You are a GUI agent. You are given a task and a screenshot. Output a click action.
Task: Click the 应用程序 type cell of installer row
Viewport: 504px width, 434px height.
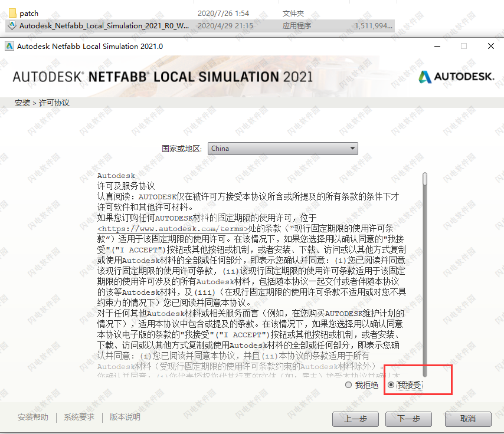pos(297,26)
